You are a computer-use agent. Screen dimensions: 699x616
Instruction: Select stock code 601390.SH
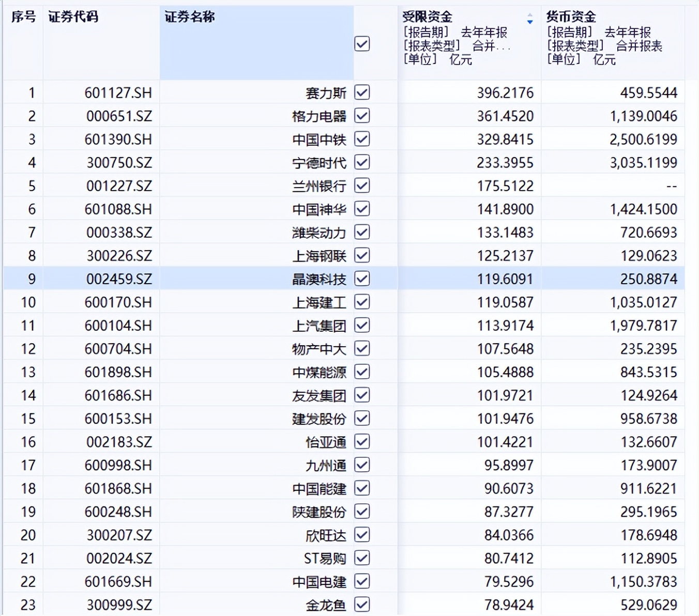pos(118,140)
